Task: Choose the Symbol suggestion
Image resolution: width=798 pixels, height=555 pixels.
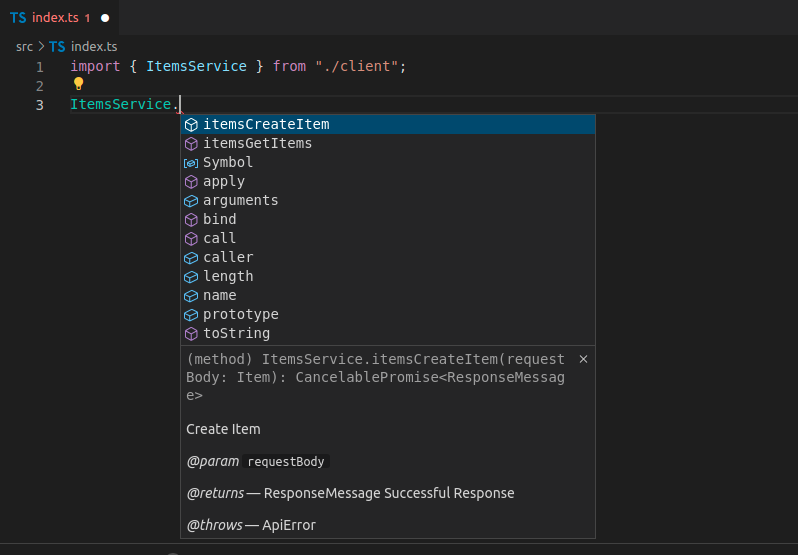Action: click(x=228, y=162)
